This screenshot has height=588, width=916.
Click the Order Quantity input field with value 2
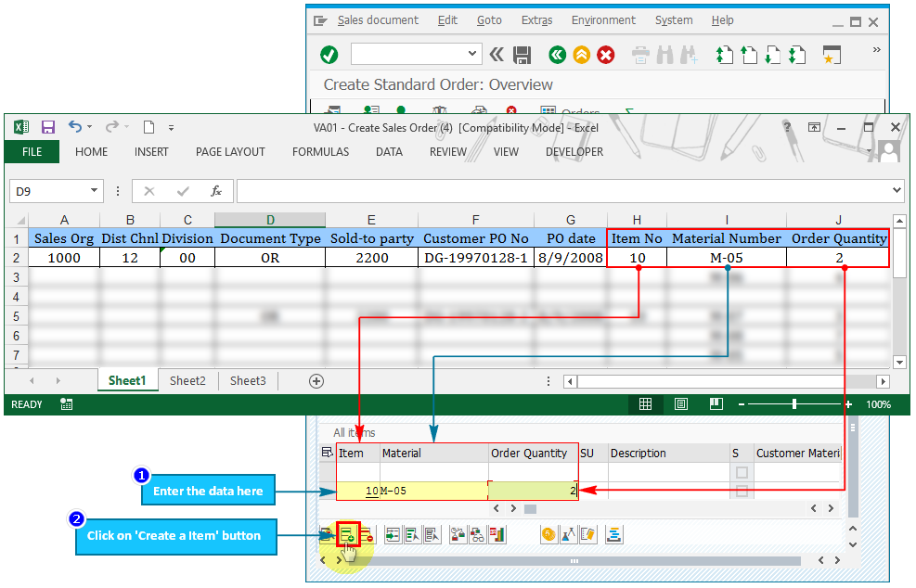tap(534, 492)
